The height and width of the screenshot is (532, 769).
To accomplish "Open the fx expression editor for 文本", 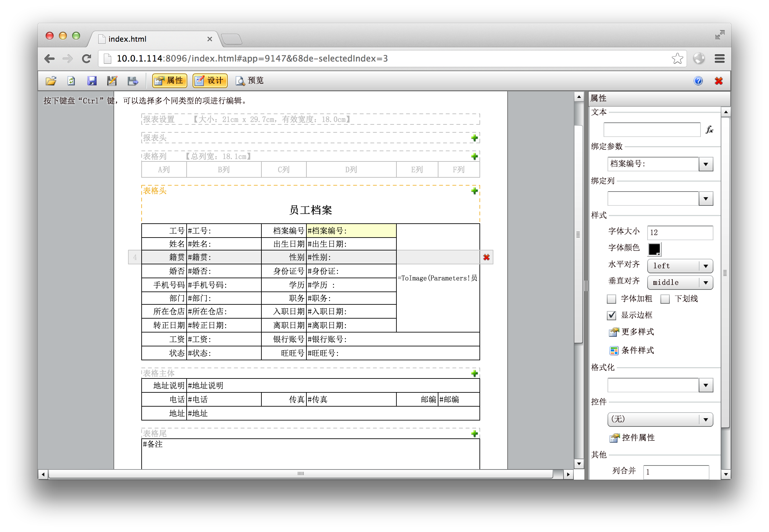I will pyautogui.click(x=709, y=130).
